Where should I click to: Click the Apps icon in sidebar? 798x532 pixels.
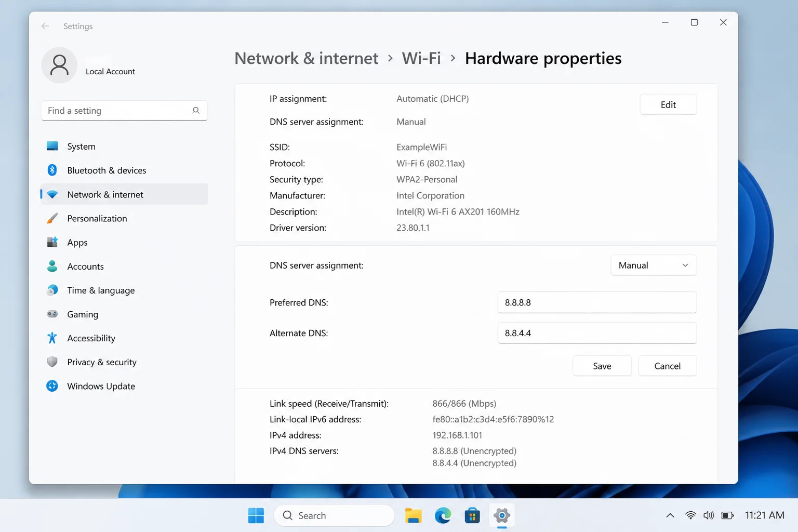pyautogui.click(x=52, y=242)
